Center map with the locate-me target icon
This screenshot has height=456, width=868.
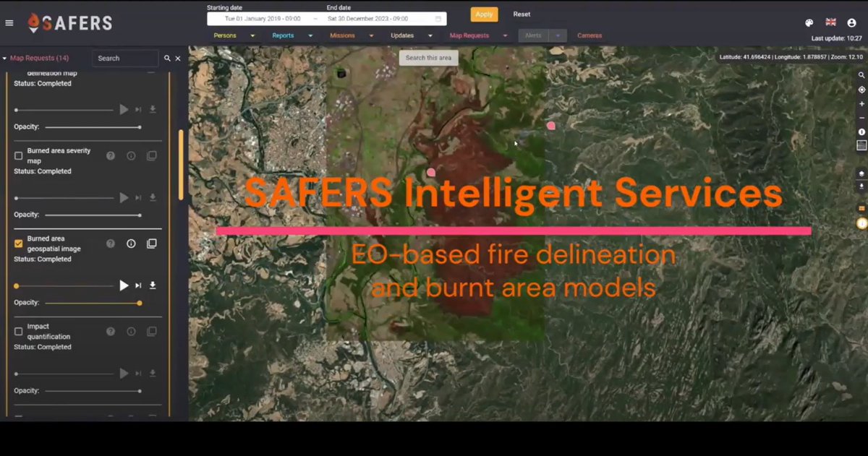coord(861,90)
